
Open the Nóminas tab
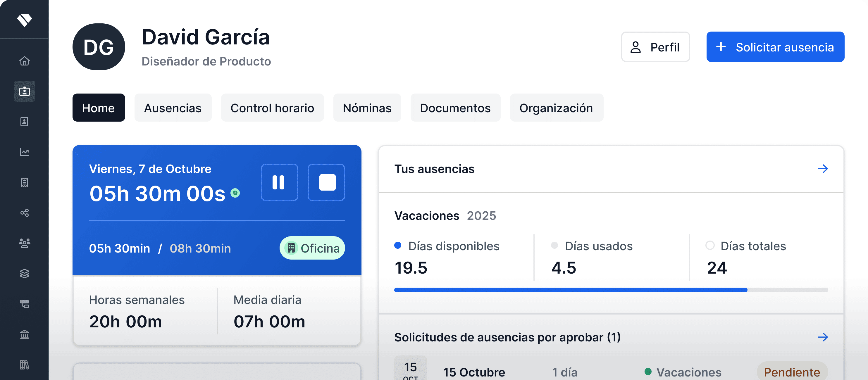tap(367, 108)
